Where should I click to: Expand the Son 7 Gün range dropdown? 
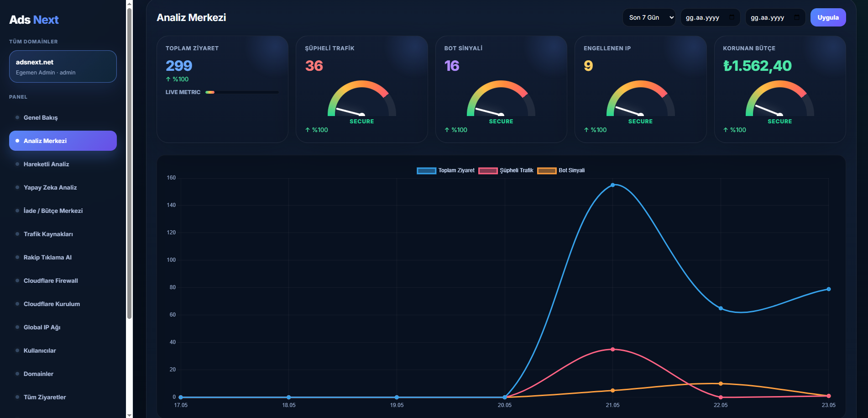click(649, 17)
